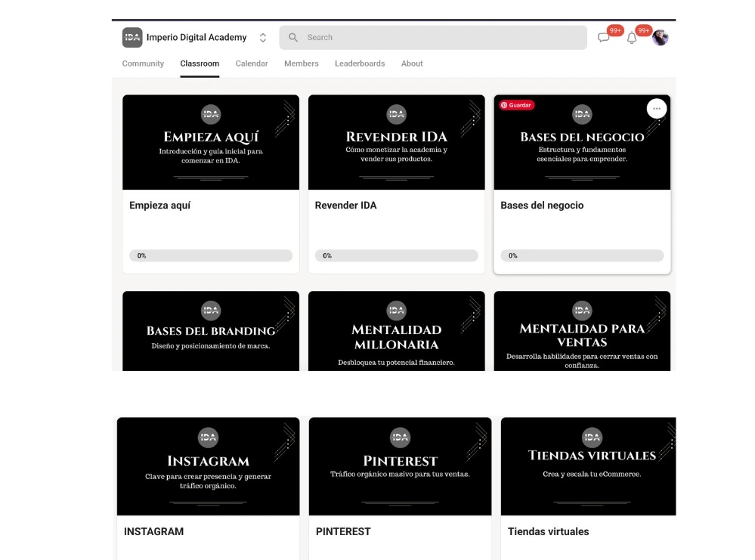Switch to the Community tab
Viewport: 755px width, 560px height.
click(x=143, y=63)
